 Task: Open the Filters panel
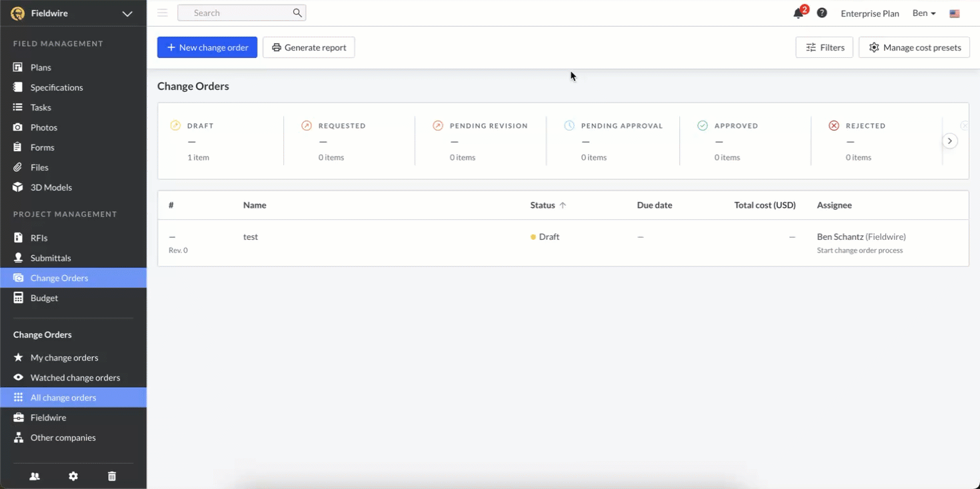pos(824,47)
